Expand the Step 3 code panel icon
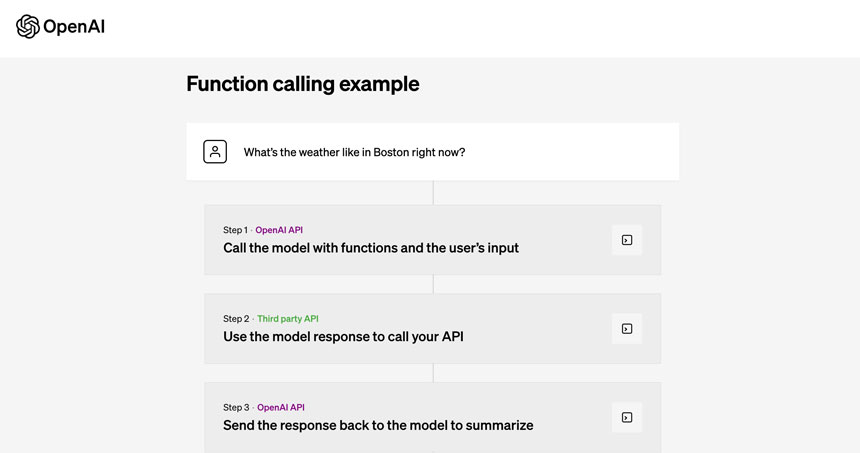 click(627, 417)
